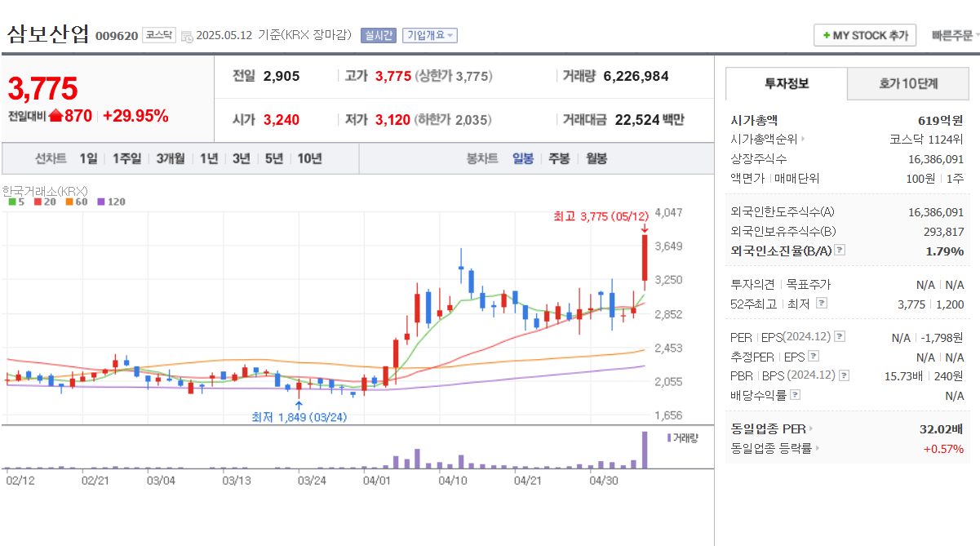Image resolution: width=980 pixels, height=546 pixels.
Task: Open the 외국인소진율 help question mark
Action: coord(840,251)
